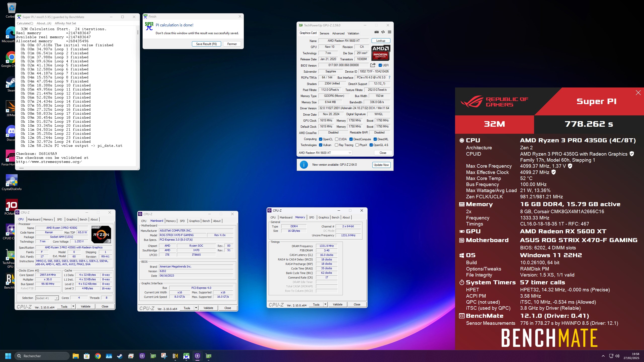This screenshot has height=362, width=644.
Task: Click the Close button in GPU-Z
Action: 383,153
